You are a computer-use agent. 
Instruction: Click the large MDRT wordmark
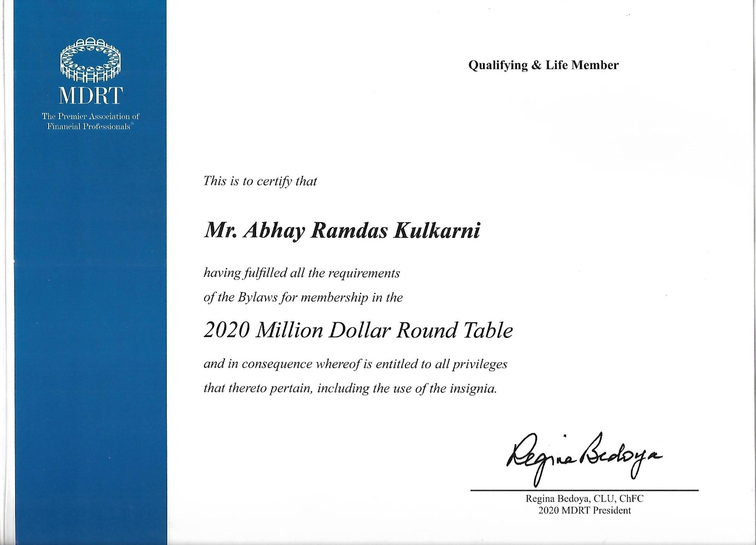90,95
